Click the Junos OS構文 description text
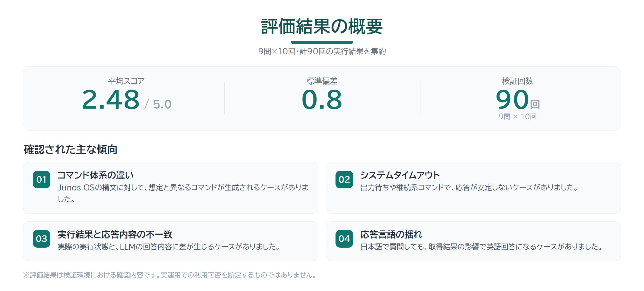This screenshot has width=644, height=291. pos(183,193)
